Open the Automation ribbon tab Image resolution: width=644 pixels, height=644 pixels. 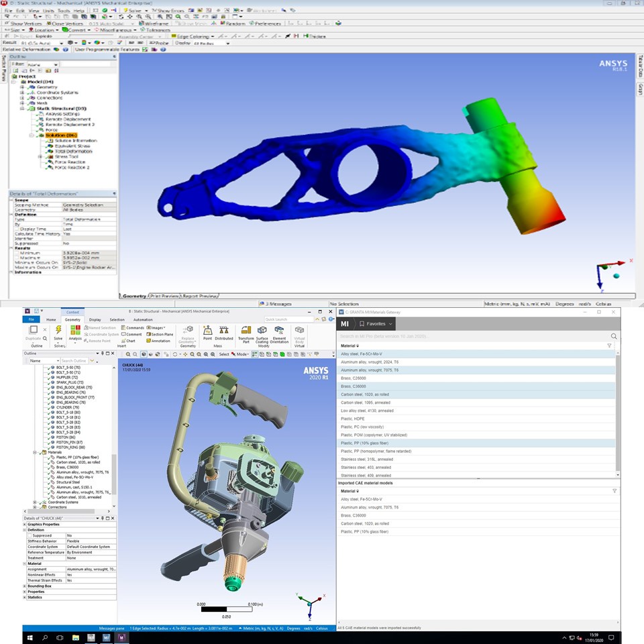142,320
